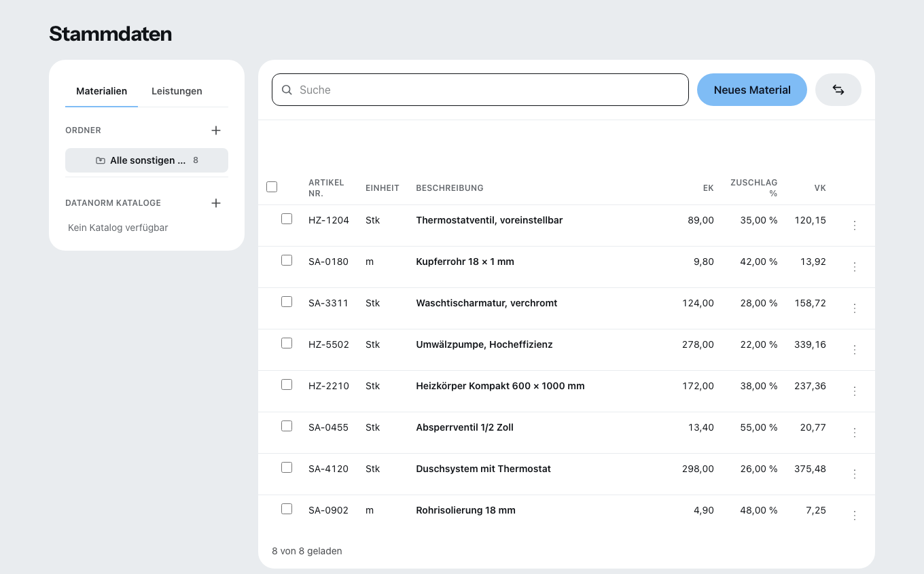Open three-dot menu for Umwälzpumpe row
This screenshot has width=924, height=574.
[855, 350]
